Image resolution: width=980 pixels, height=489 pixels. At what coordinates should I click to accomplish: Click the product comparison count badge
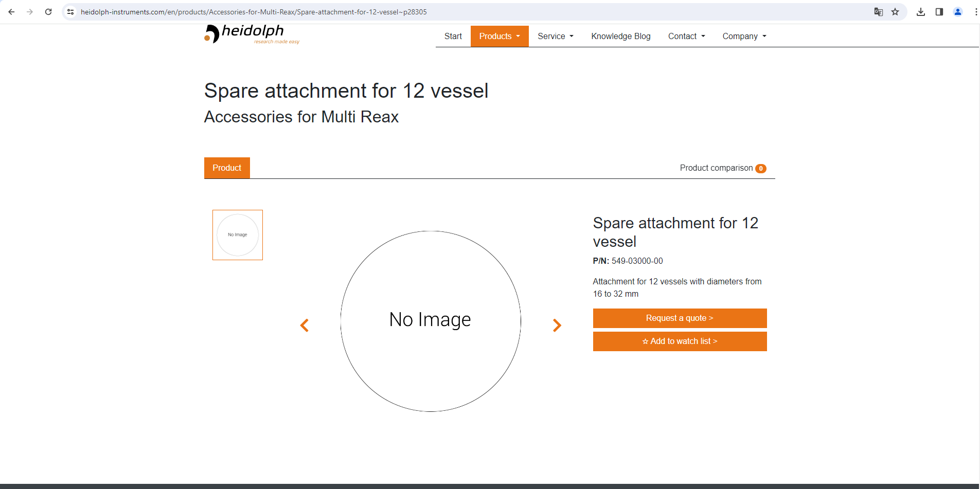(x=761, y=169)
